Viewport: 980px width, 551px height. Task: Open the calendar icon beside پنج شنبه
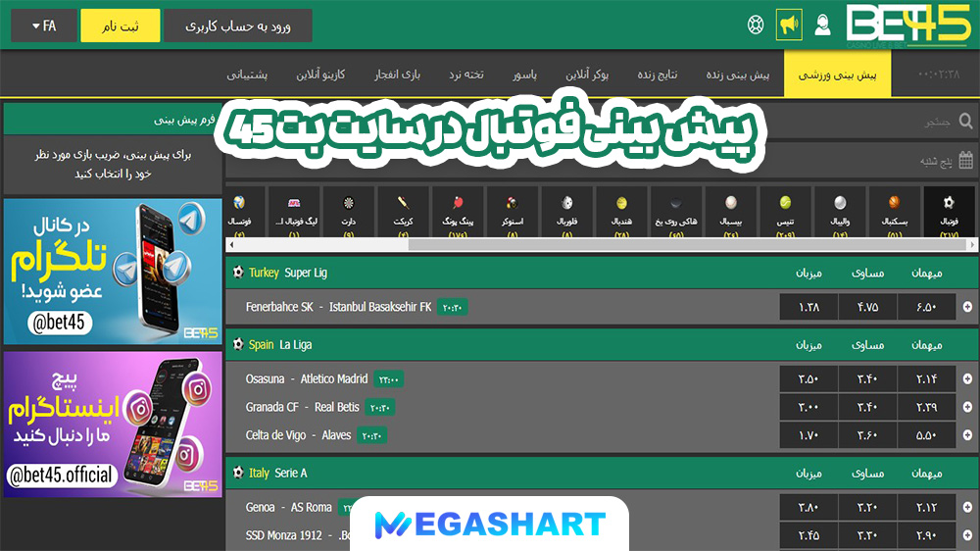[965, 160]
